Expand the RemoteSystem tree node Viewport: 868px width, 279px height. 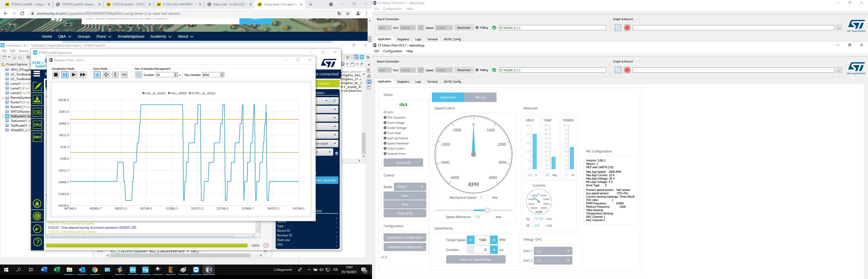(3, 98)
